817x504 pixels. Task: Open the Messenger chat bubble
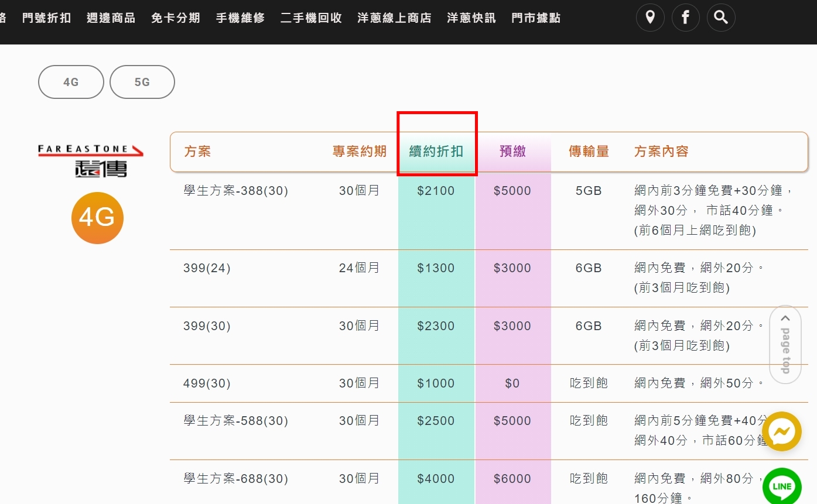point(781,432)
